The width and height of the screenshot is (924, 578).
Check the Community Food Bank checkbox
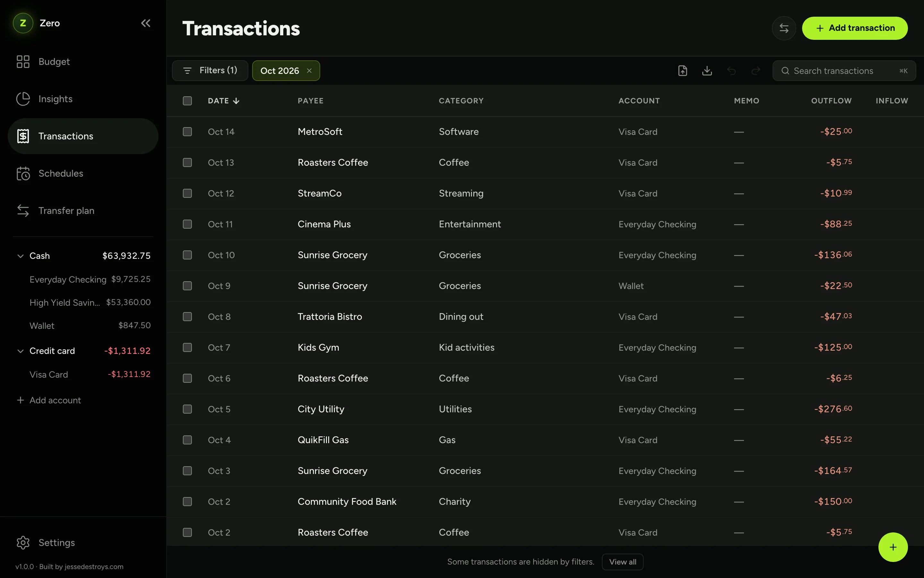pyautogui.click(x=187, y=501)
